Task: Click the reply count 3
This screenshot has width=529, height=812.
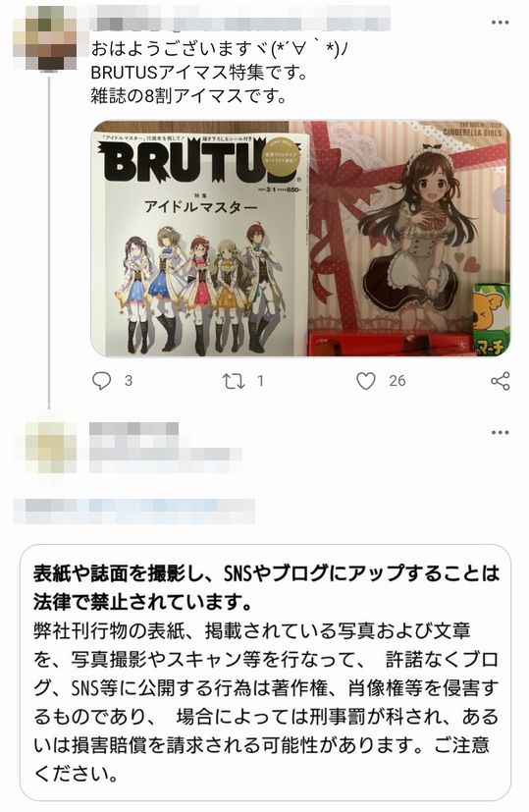Action: click(129, 381)
